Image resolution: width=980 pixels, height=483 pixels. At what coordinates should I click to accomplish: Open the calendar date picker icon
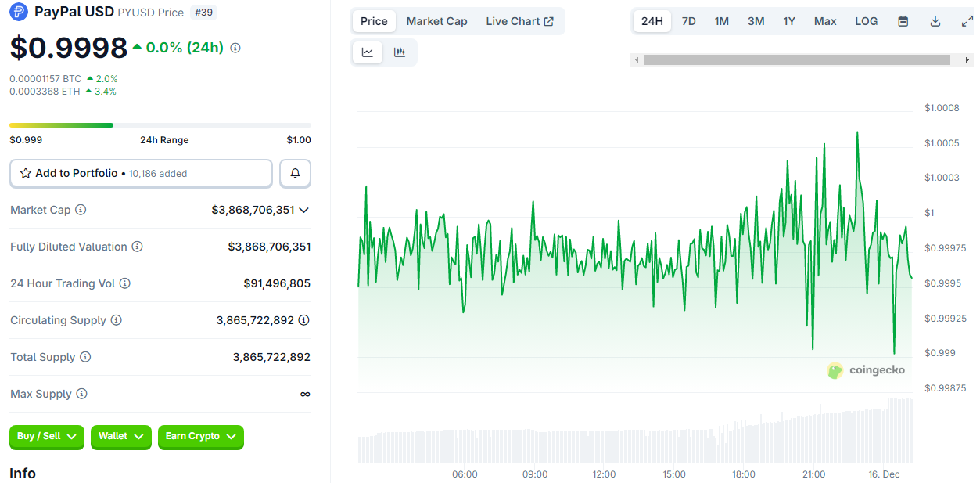pos(903,21)
